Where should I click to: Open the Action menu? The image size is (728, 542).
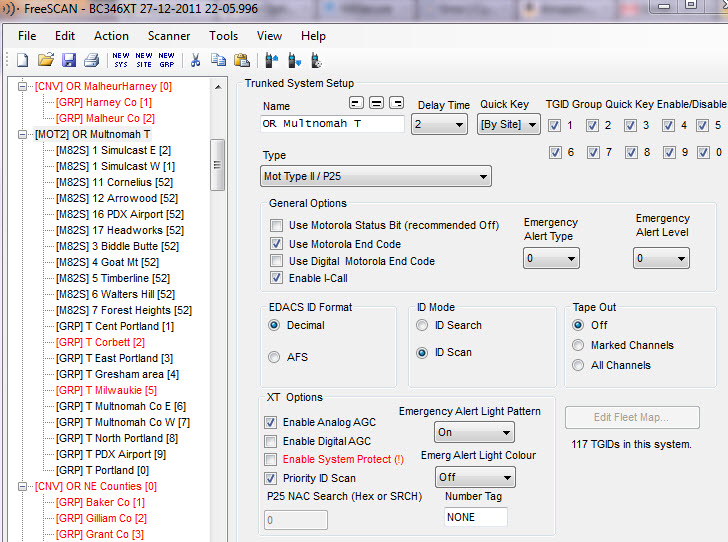pos(111,36)
